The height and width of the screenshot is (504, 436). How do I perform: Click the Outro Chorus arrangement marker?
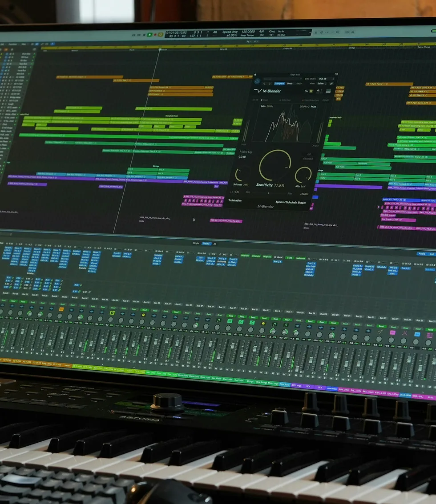(x=424, y=47)
